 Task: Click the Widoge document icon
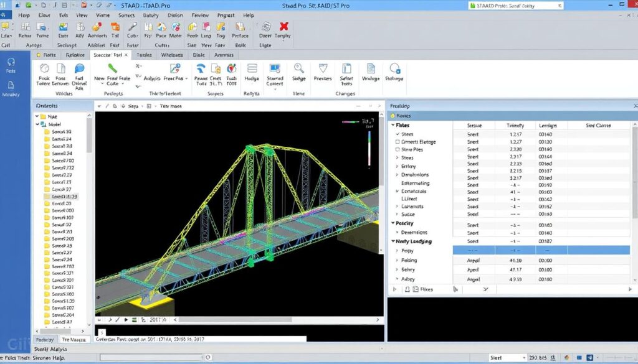[371, 68]
